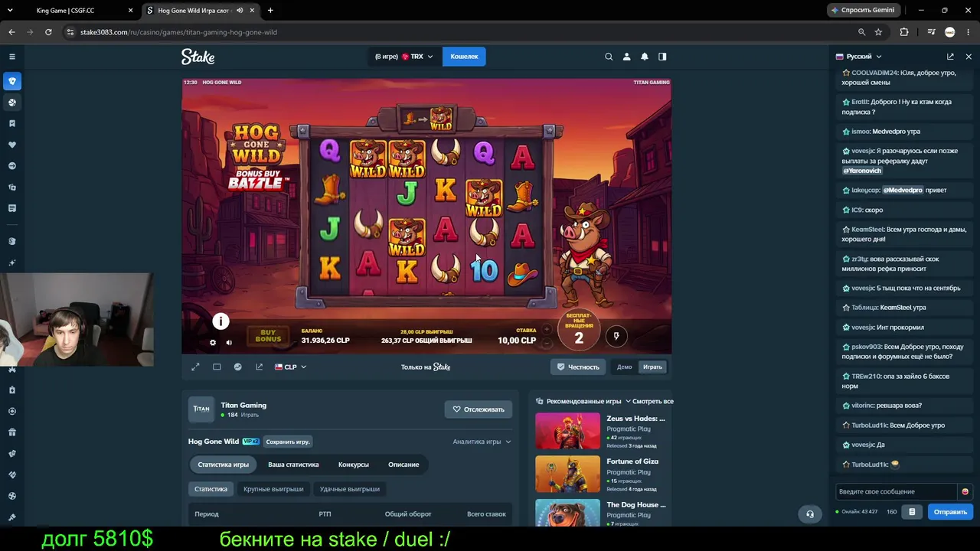Select the Ваша статистика tab
980x551 pixels.
point(293,465)
